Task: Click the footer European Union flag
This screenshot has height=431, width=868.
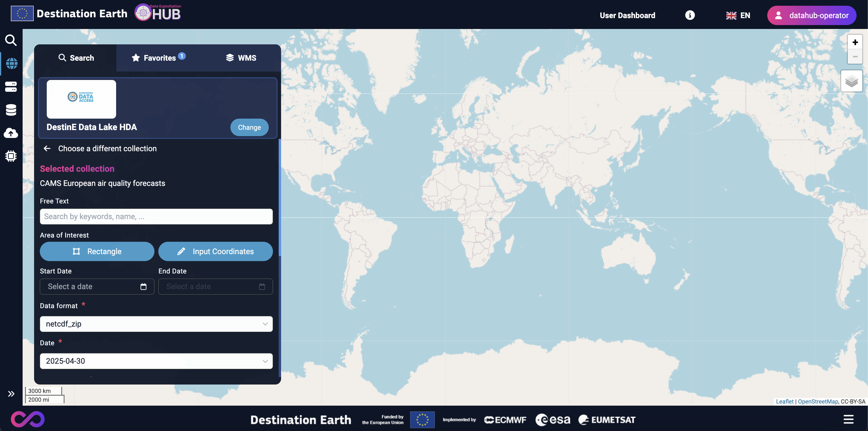Action: pyautogui.click(x=422, y=420)
